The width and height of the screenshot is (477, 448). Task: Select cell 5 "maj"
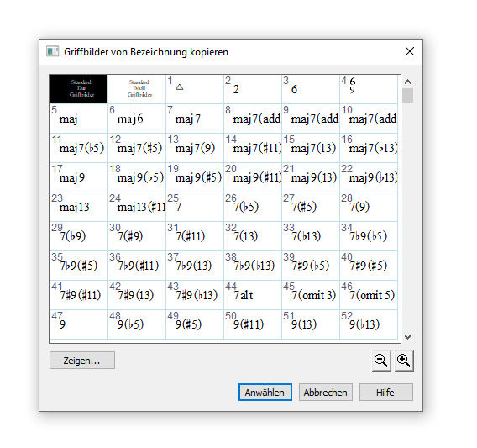click(x=78, y=119)
